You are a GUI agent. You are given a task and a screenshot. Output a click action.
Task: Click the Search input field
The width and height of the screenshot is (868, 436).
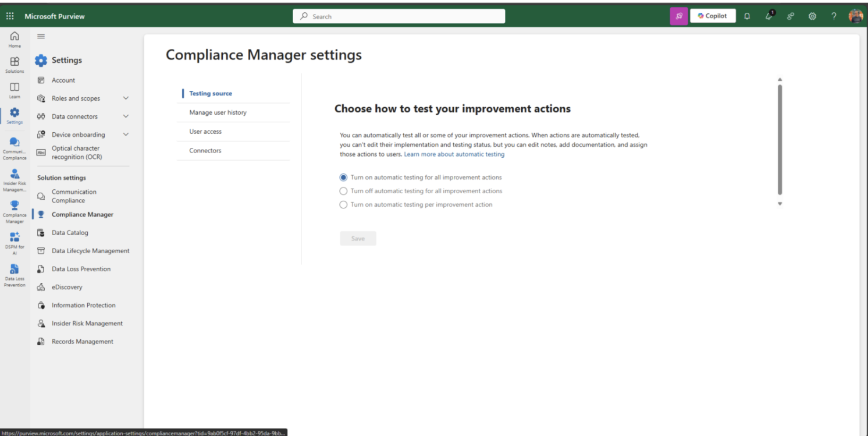click(x=399, y=16)
